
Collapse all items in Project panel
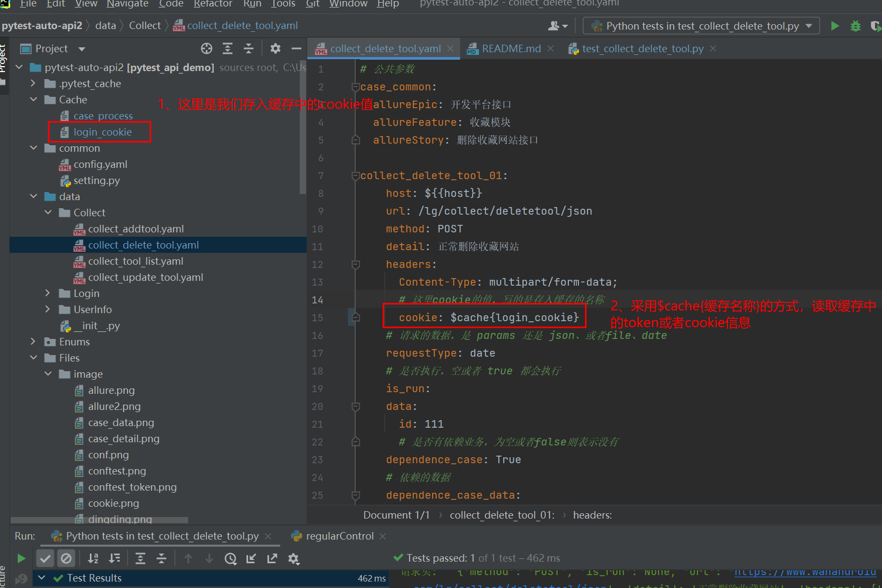249,48
